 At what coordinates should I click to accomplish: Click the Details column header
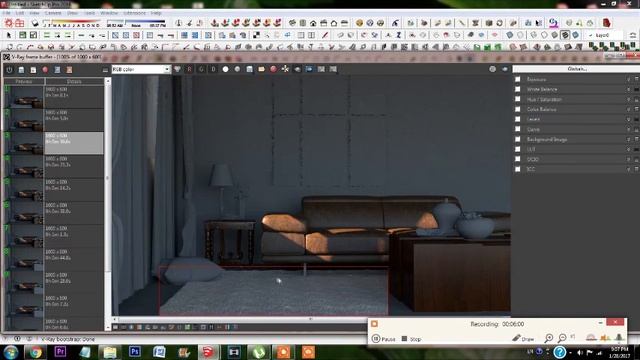(74, 82)
